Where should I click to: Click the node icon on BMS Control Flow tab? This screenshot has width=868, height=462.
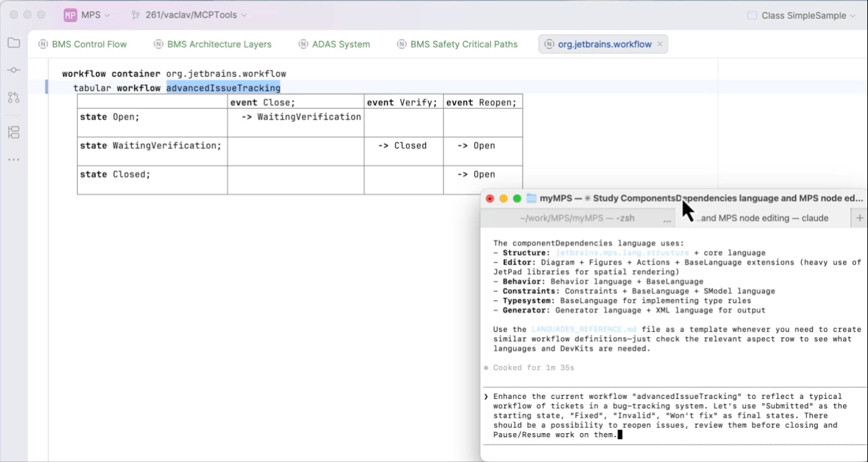pos(44,44)
